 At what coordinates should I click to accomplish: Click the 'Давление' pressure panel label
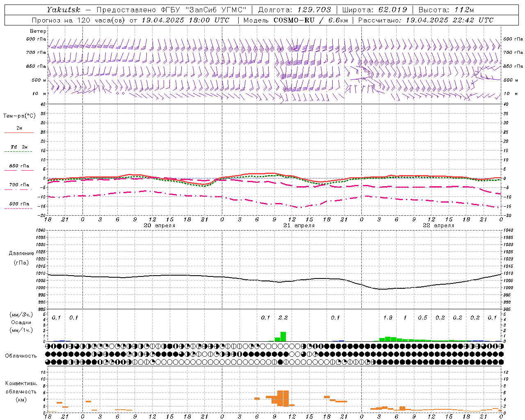pos(21,253)
